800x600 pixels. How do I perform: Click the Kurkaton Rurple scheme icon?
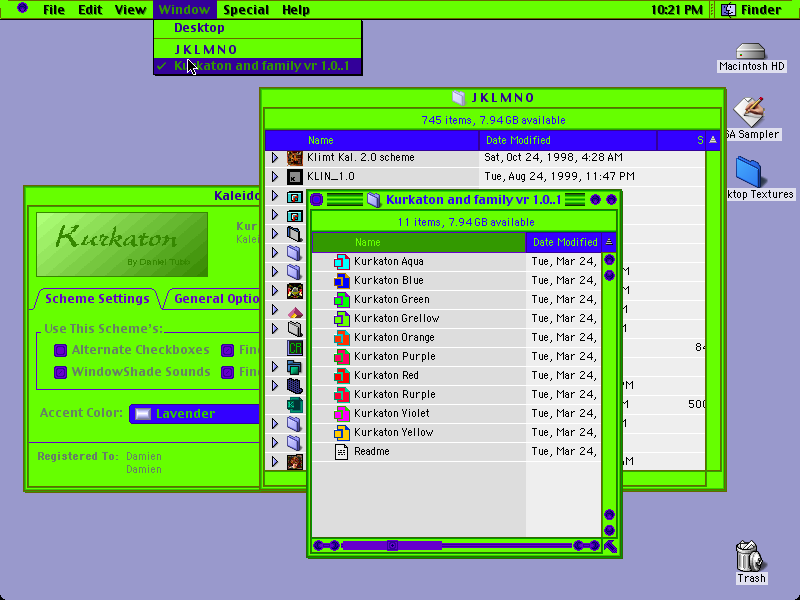(341, 394)
